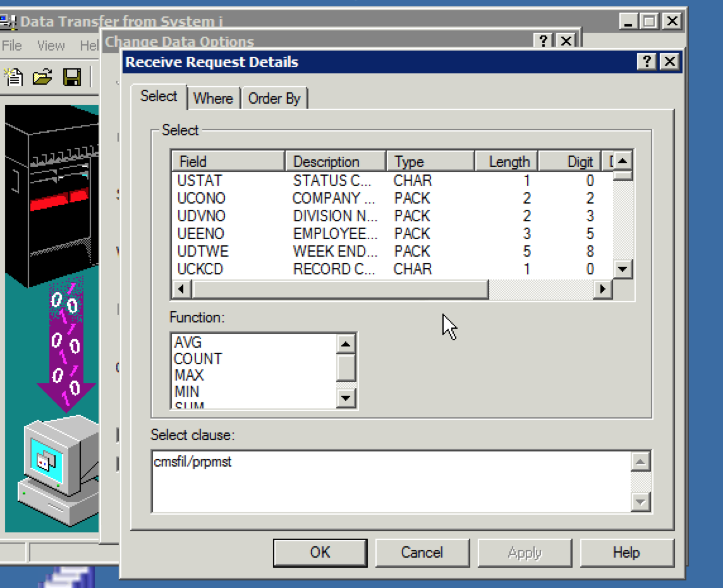Click right arrow of horizontal field scrollbar

(x=603, y=290)
